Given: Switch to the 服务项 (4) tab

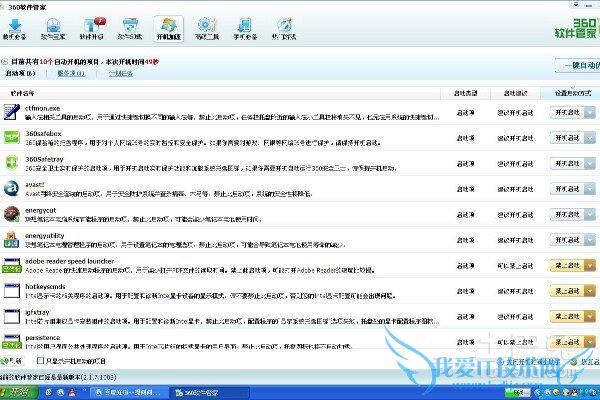Looking at the screenshot, I should (71, 73).
